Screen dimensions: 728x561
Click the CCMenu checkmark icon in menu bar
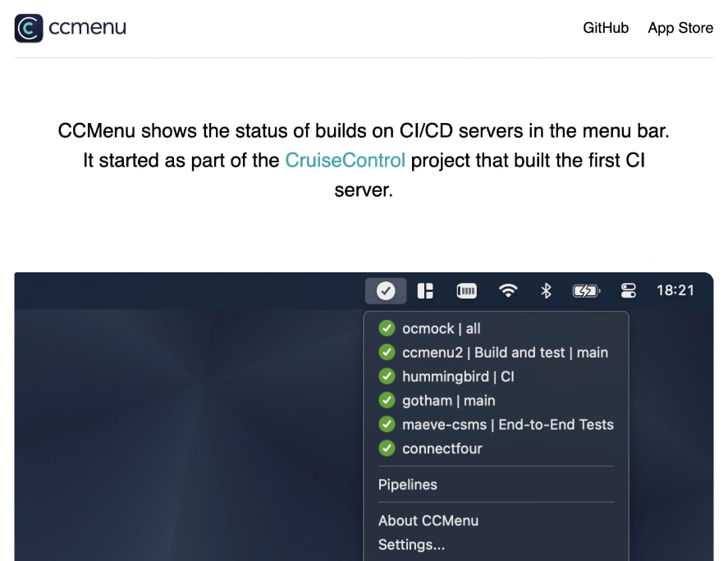386,290
